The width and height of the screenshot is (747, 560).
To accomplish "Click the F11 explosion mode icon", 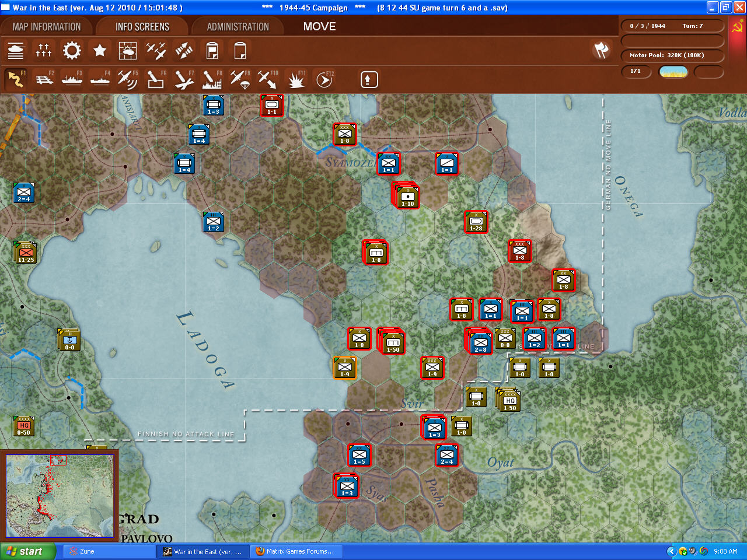I will 296,79.
